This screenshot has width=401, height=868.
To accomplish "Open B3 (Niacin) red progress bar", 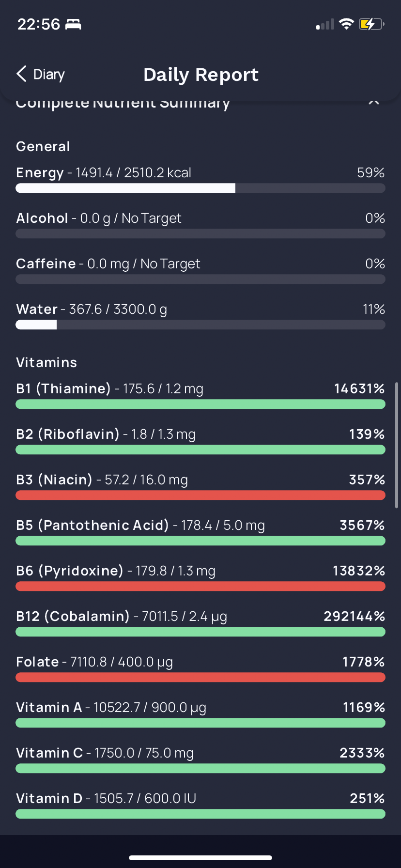I will (200, 496).
